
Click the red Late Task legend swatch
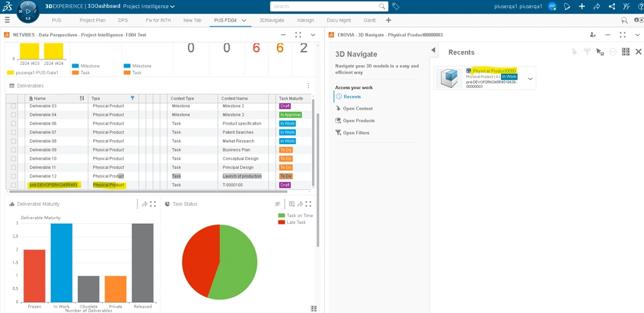281,223
